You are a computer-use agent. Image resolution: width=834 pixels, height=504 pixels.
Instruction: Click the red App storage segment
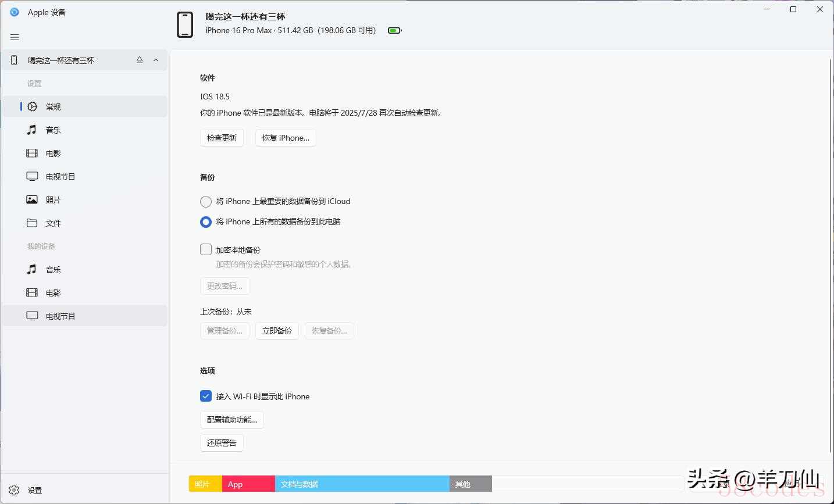(x=248, y=484)
